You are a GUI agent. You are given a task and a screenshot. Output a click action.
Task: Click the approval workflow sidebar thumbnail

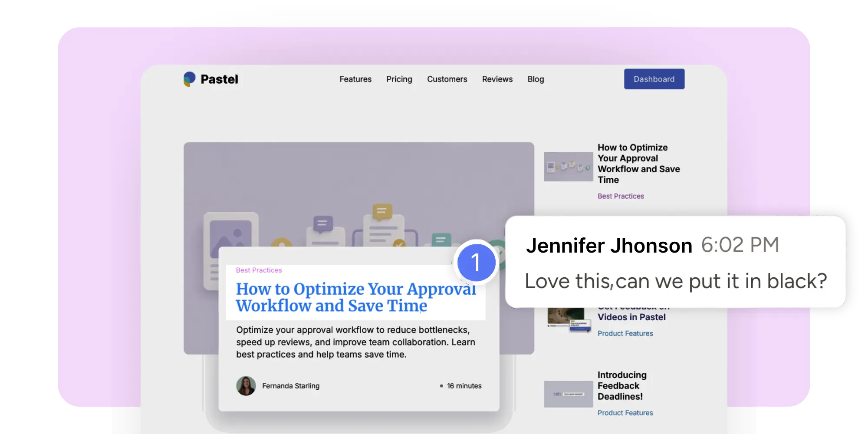[569, 167]
